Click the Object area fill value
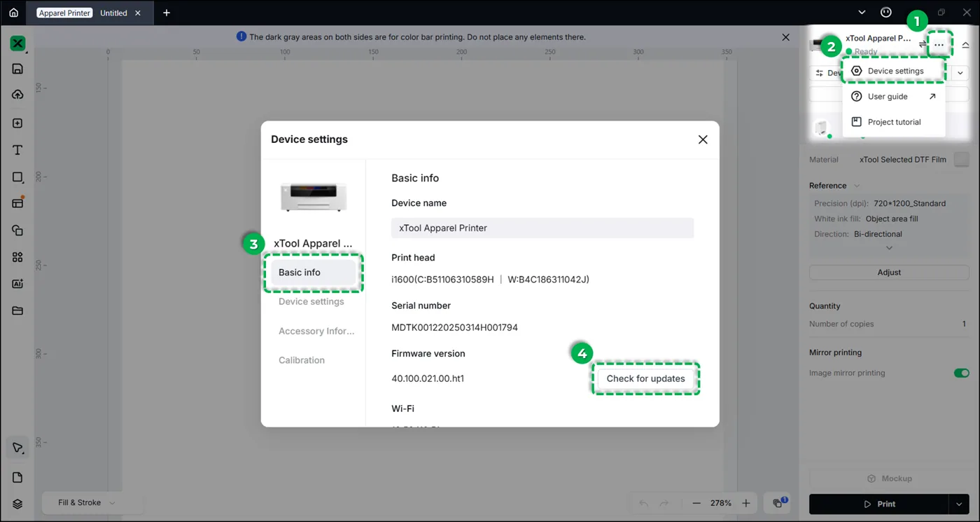Screen dimensions: 980x522 (892, 219)
